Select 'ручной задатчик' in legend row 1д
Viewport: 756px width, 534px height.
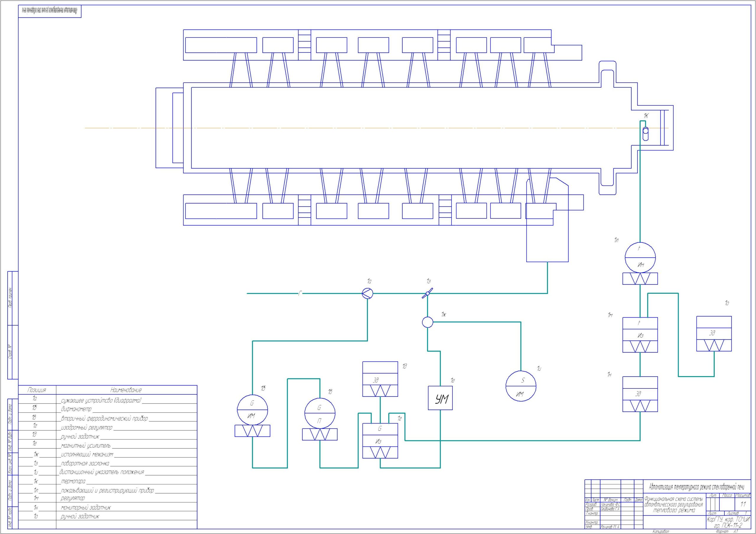[80, 437]
